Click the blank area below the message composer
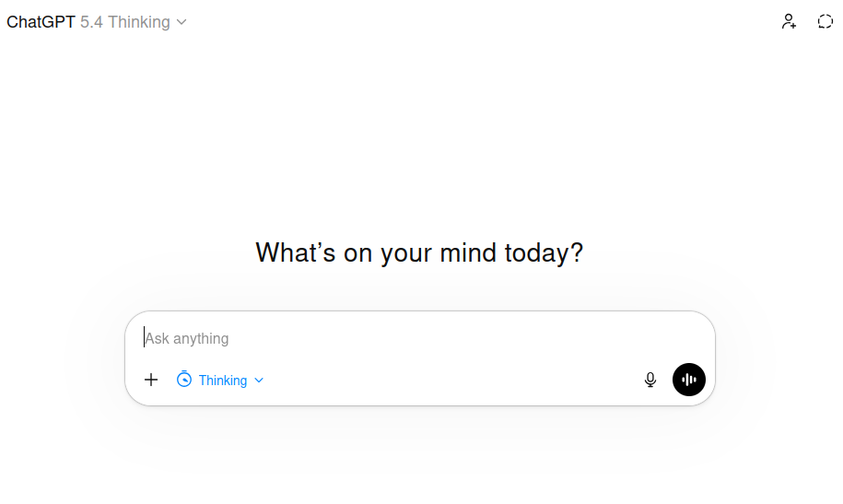 point(419,456)
